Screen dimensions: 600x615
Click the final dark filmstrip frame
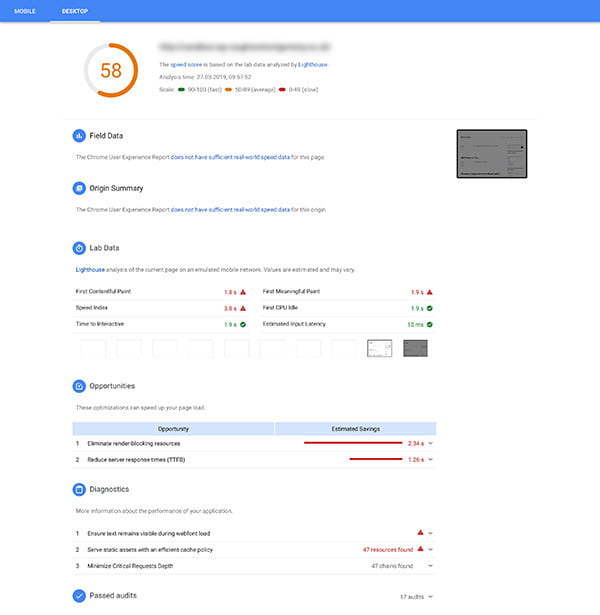point(415,348)
